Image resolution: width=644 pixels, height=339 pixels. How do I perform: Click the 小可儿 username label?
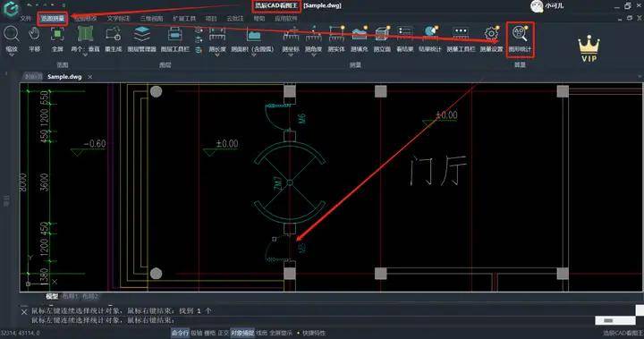pos(555,6)
